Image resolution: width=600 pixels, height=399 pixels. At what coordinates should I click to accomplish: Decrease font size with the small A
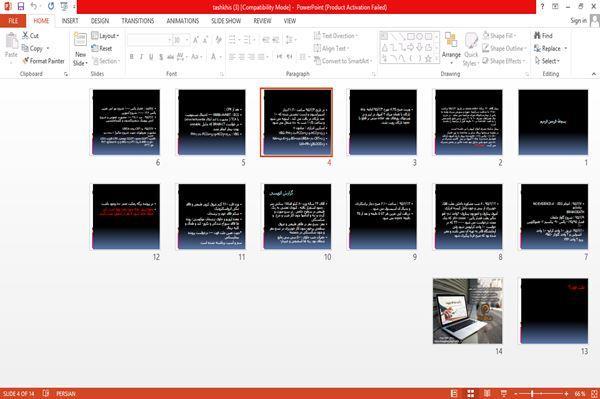[205, 40]
